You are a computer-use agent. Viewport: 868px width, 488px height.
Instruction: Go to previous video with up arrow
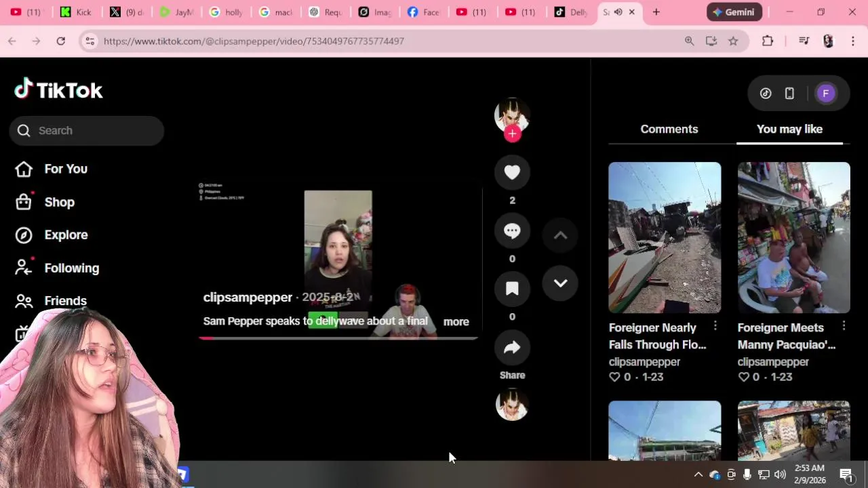click(560, 235)
